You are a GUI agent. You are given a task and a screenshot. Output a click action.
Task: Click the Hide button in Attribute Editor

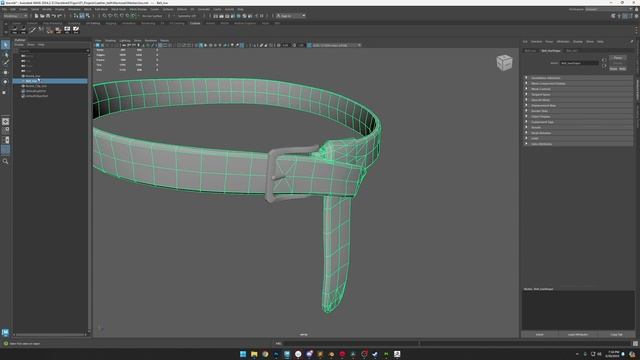point(622,69)
